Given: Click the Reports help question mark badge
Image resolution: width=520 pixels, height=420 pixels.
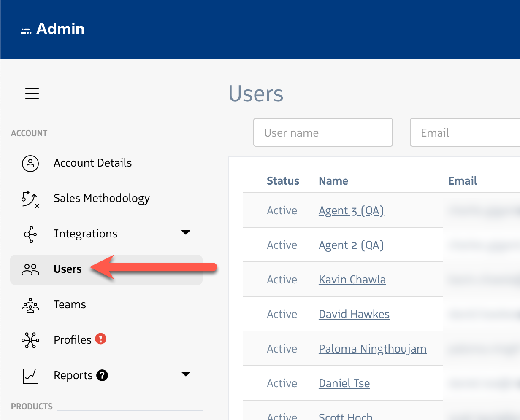Looking at the screenshot, I should click(103, 375).
